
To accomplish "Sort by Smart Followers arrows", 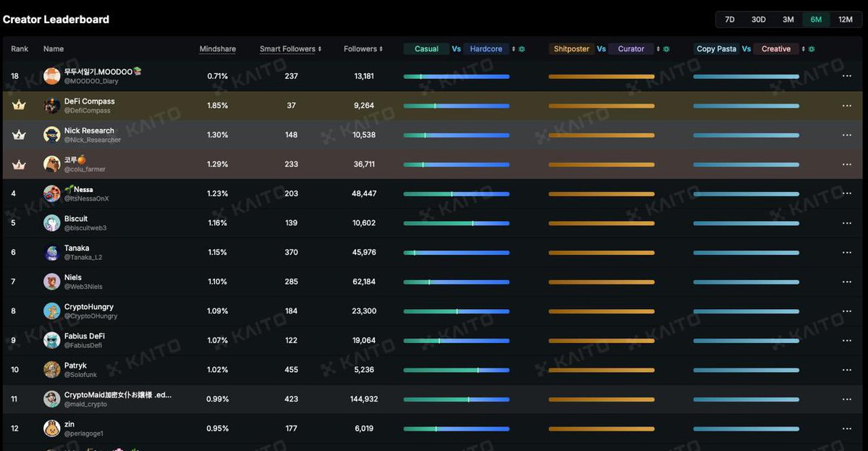I will coord(320,49).
